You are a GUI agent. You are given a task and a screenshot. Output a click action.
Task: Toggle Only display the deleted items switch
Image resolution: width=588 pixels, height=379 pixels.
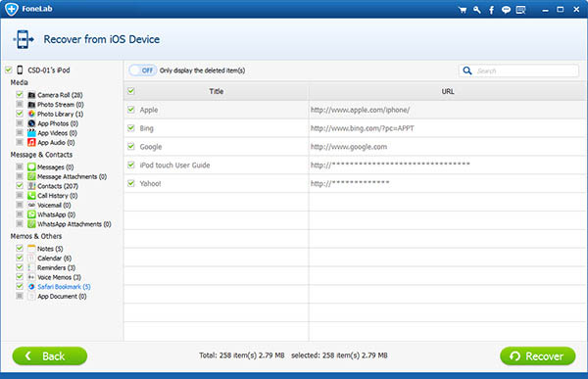click(142, 71)
